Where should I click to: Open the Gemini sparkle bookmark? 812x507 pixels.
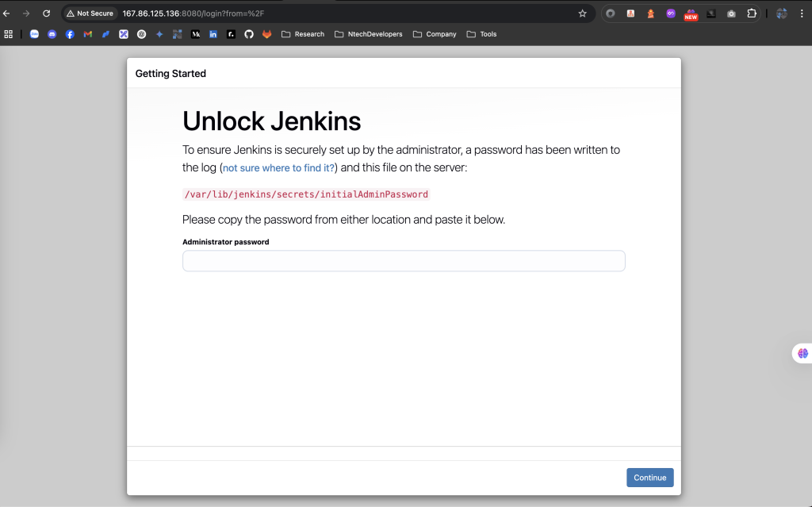pos(159,34)
